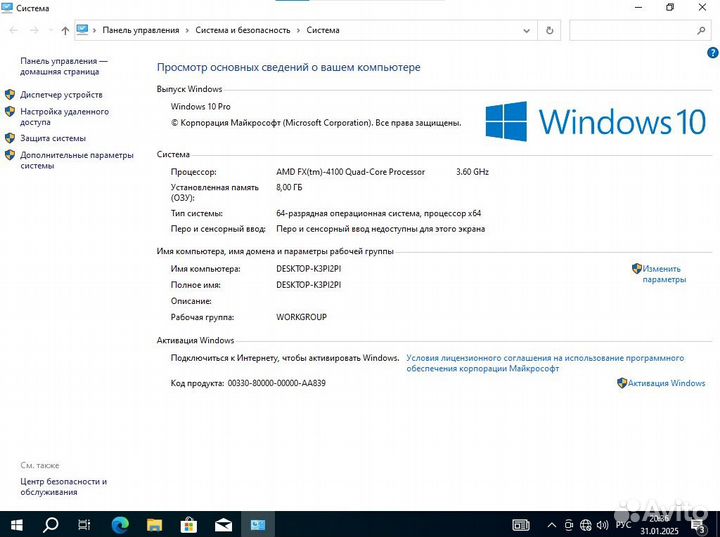Image resolution: width=720 pixels, height=537 pixels.
Task: Go to the Control Panel home page
Action: tap(63, 66)
